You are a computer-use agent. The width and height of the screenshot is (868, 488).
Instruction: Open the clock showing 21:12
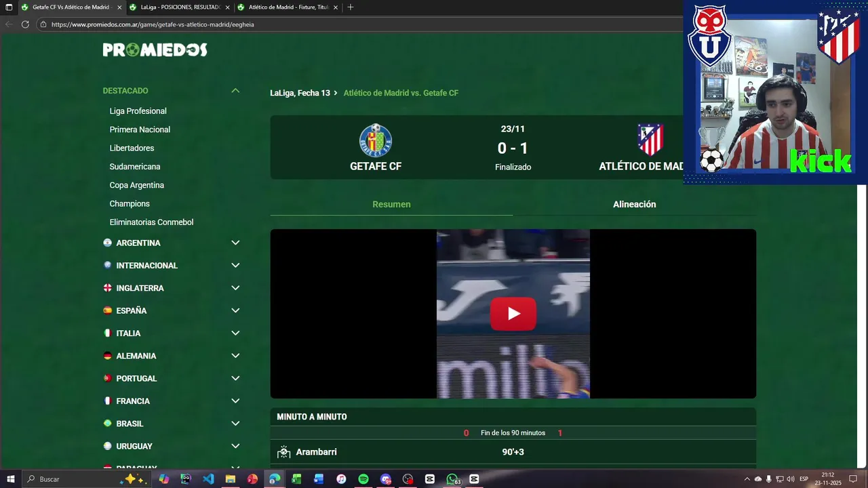(828, 479)
